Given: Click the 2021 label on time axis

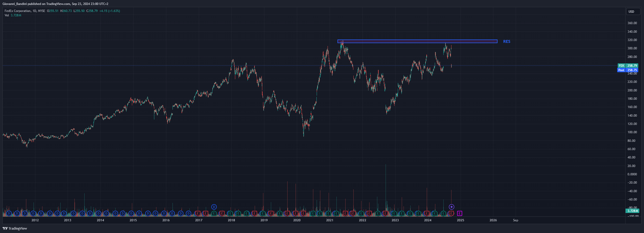Looking at the screenshot, I should [x=330, y=220].
